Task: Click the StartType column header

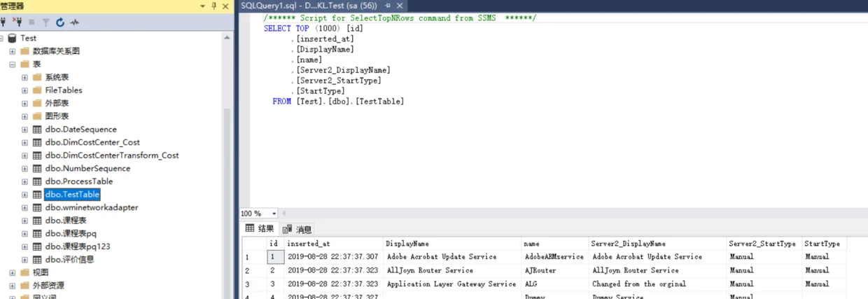Action: click(x=825, y=244)
